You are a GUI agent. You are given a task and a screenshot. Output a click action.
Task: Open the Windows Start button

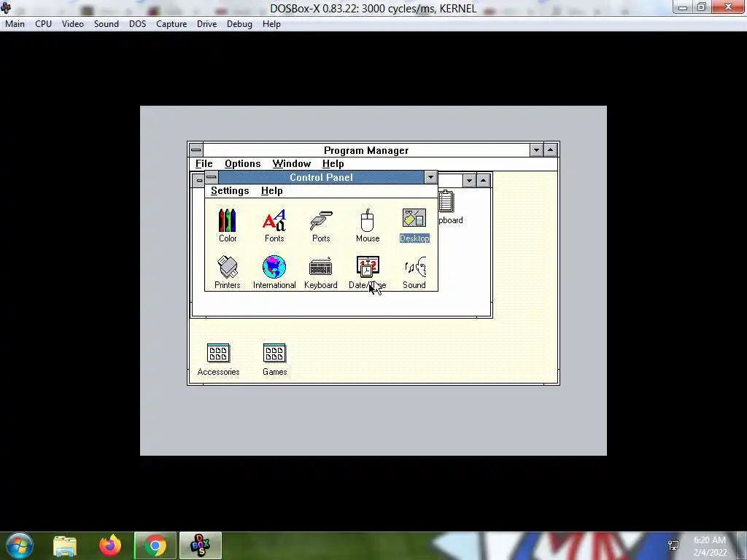[x=20, y=545]
